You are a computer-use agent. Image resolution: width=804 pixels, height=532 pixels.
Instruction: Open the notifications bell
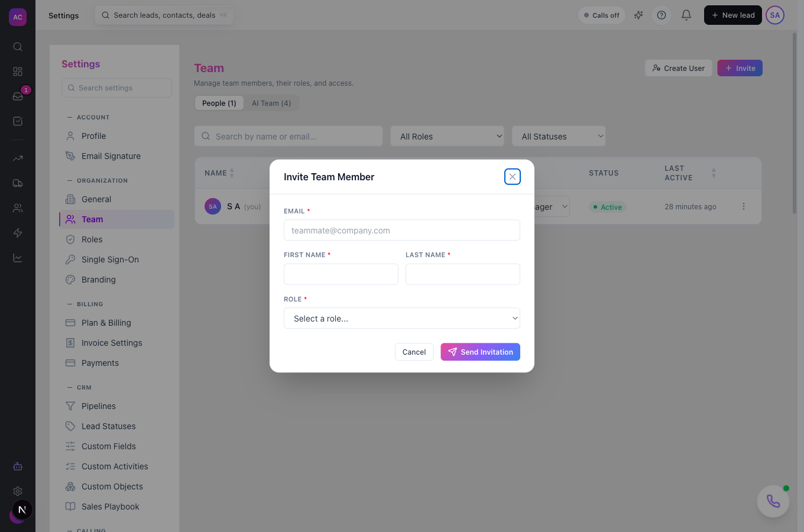686,15
